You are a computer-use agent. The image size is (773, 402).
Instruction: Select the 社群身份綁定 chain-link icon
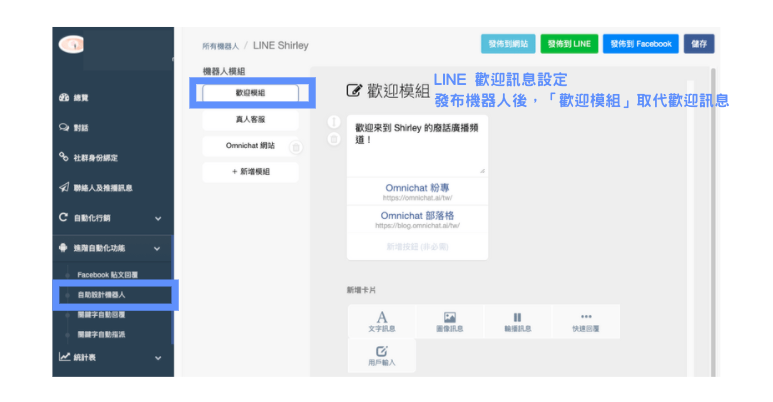point(64,157)
